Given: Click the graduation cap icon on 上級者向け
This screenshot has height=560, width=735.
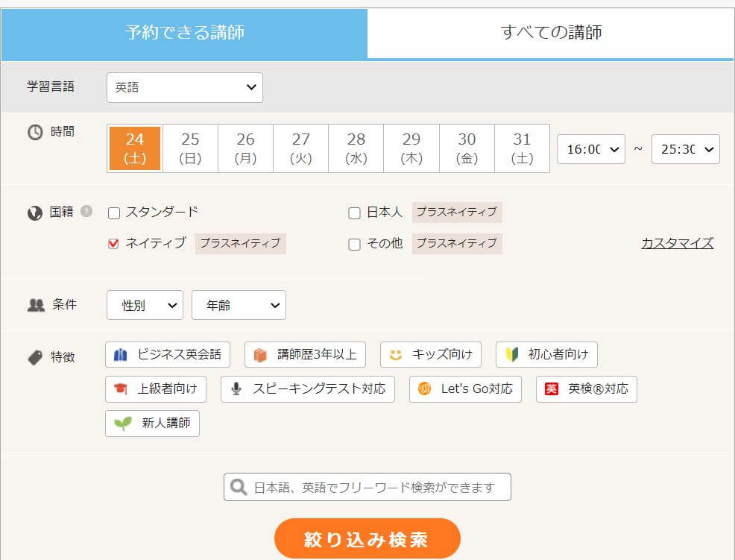Looking at the screenshot, I should 119,389.
